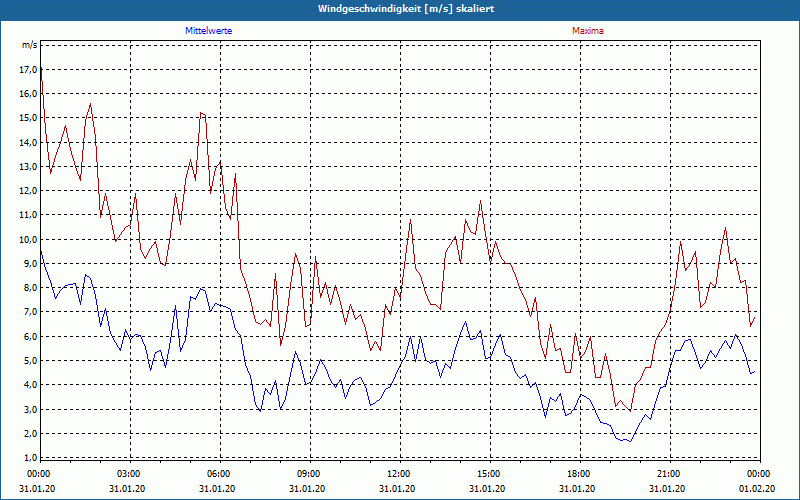The width and height of the screenshot is (800, 500).
Task: Click the 7,0 y-axis value
Action: point(30,312)
